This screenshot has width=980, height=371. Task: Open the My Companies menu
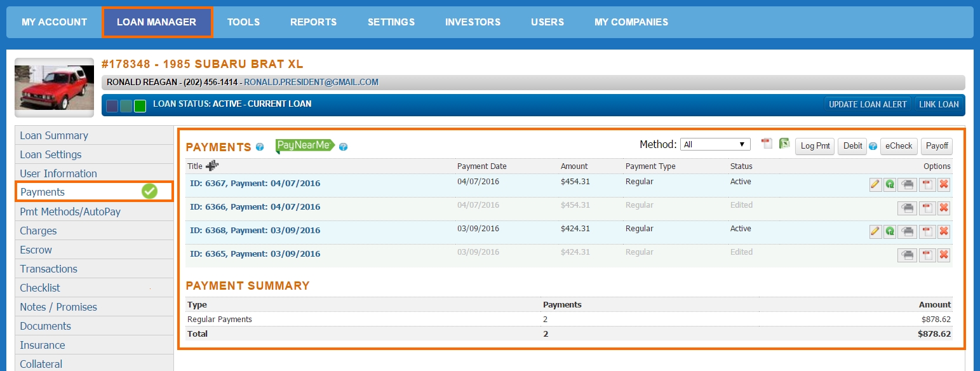(x=631, y=22)
